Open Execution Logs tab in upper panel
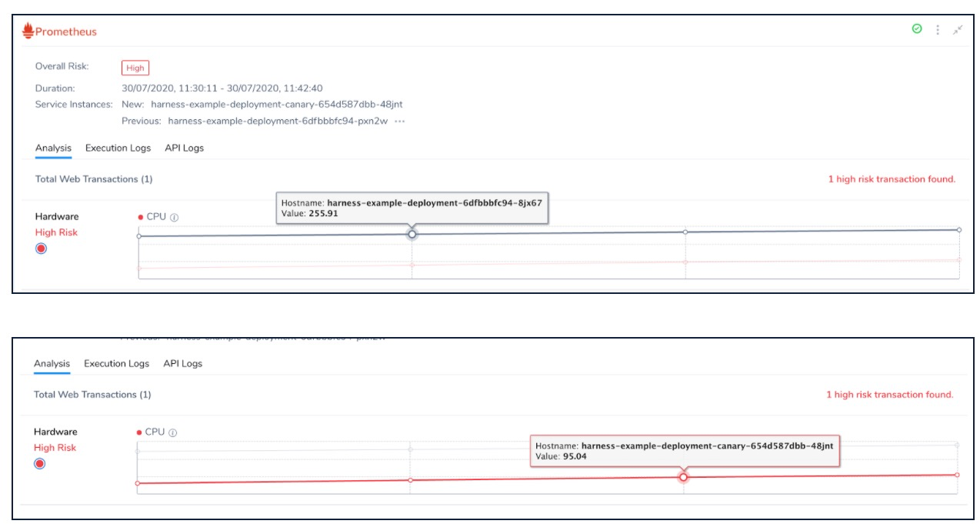The height and width of the screenshot is (524, 980). click(x=118, y=148)
